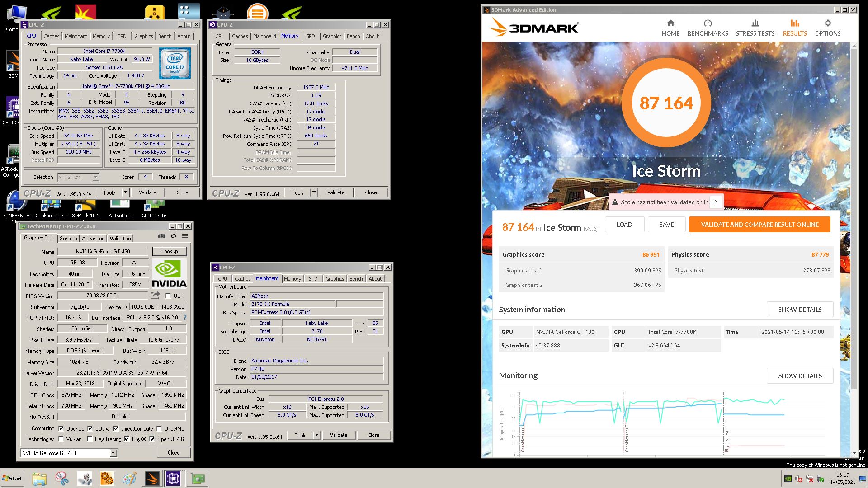Open the NVIDIA GeForce GT 430 GPU selector dropdown
Viewport: 868px width, 488px height.
coord(113,453)
